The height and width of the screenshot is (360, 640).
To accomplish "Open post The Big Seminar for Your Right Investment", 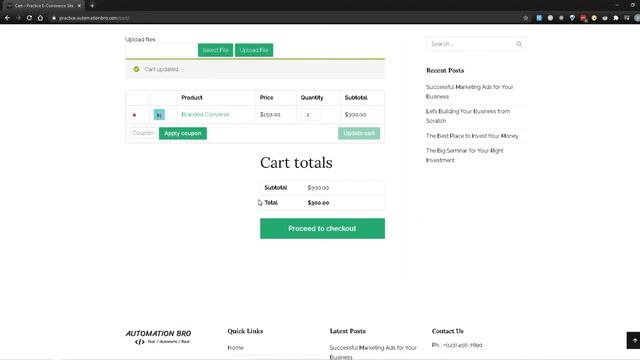I will [464, 156].
